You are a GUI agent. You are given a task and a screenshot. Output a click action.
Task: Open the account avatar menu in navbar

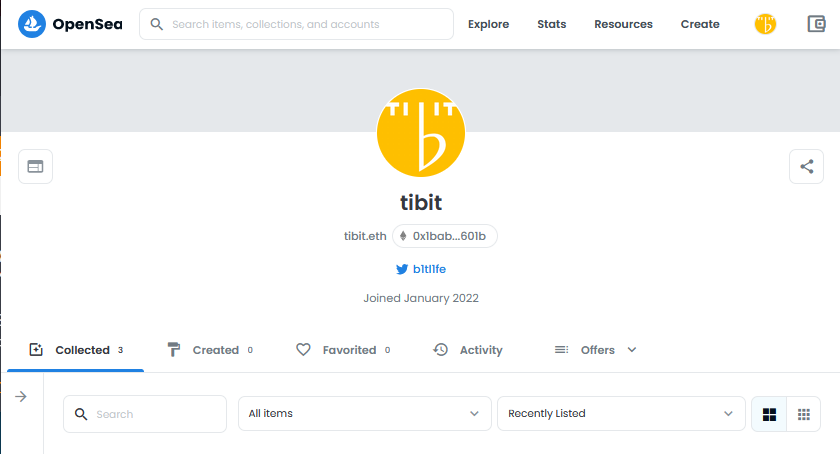pos(765,24)
